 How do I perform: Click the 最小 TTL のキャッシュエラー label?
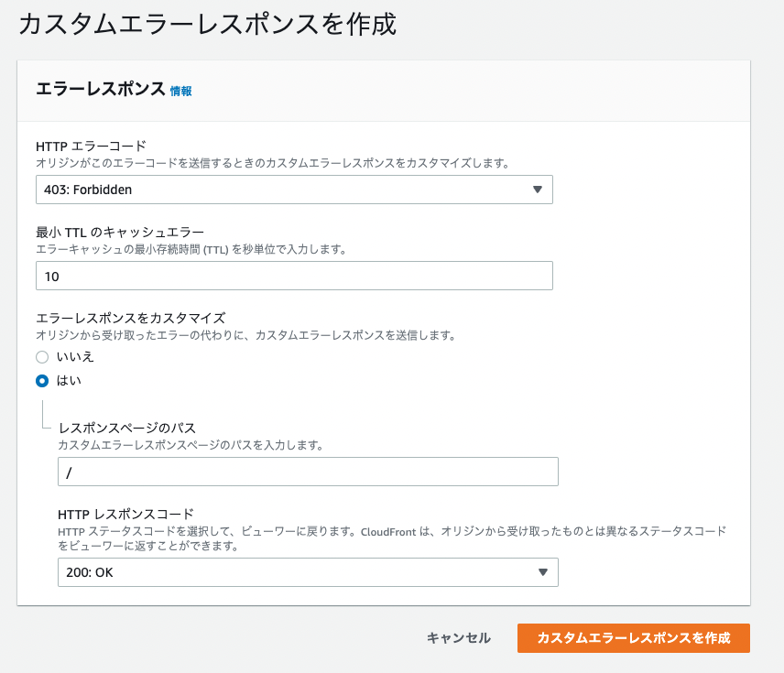point(119,233)
